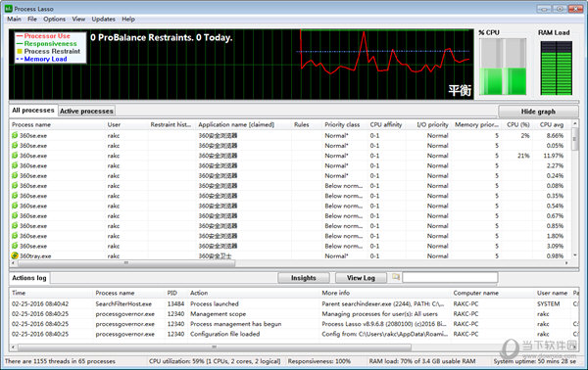Switch to the Active processes tab
The image size is (588, 370).
pos(86,111)
